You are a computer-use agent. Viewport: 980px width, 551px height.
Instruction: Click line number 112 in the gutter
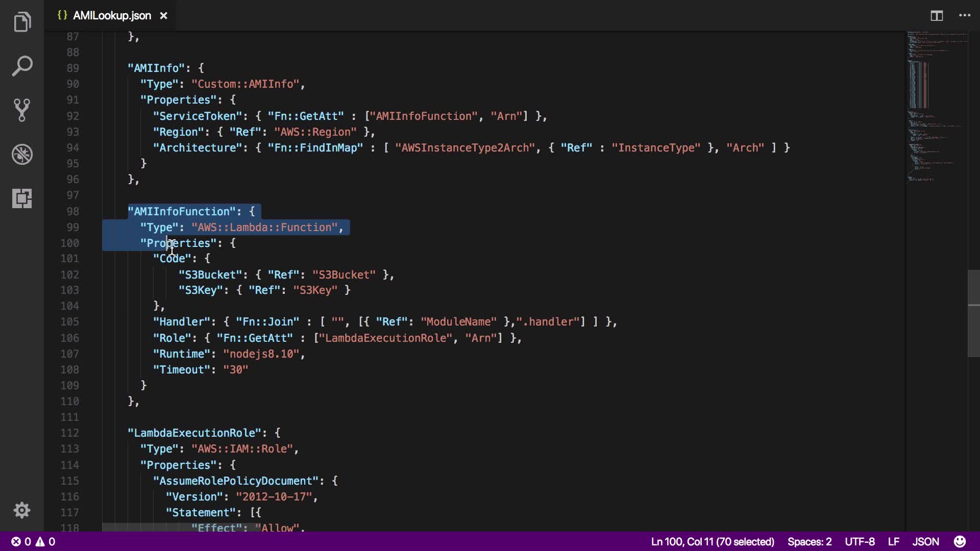click(x=70, y=433)
